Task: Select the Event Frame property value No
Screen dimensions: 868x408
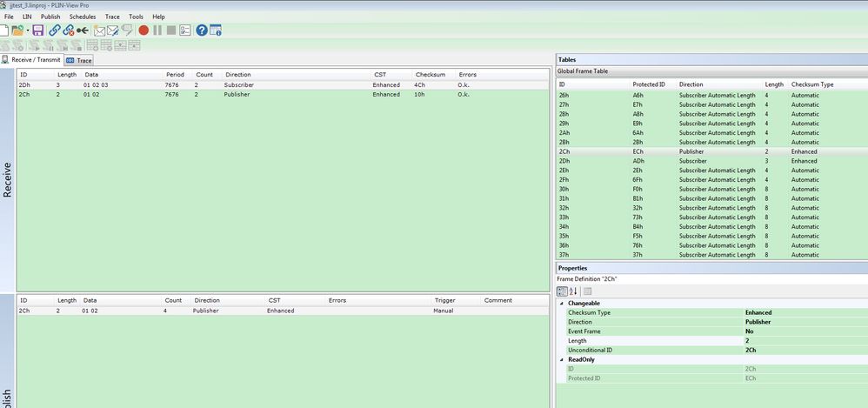Action: 749,331
